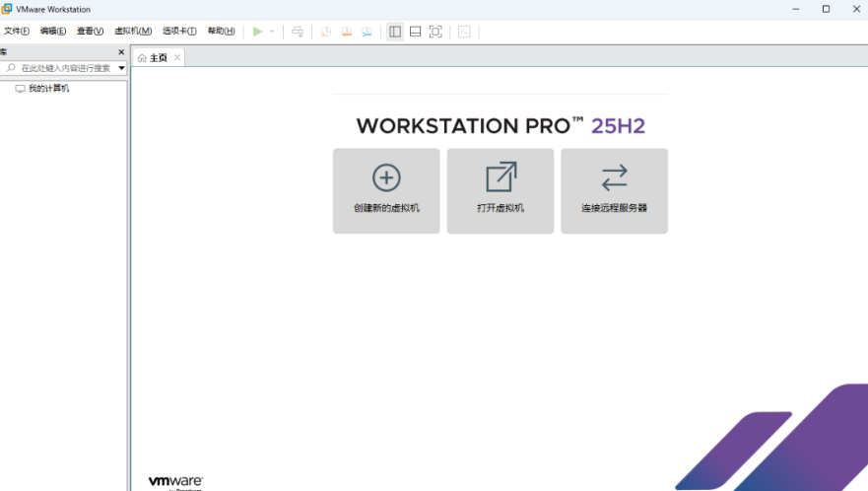Open the 选项卡(T) menu
This screenshot has width=868, height=491.
[x=179, y=32]
